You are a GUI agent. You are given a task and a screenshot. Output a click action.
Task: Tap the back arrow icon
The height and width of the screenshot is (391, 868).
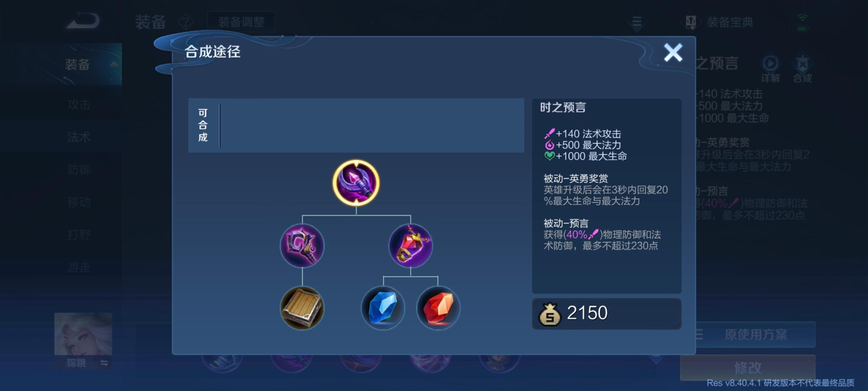tap(83, 21)
